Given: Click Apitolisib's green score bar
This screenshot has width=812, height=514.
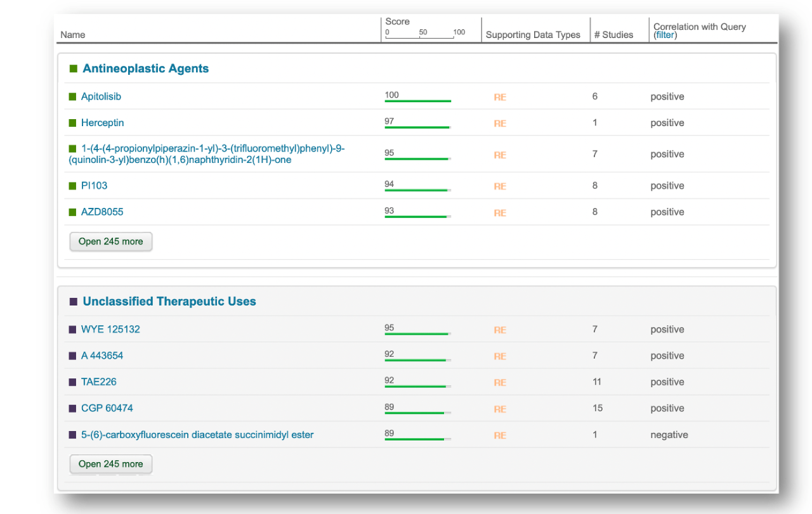Looking at the screenshot, I should [x=417, y=100].
